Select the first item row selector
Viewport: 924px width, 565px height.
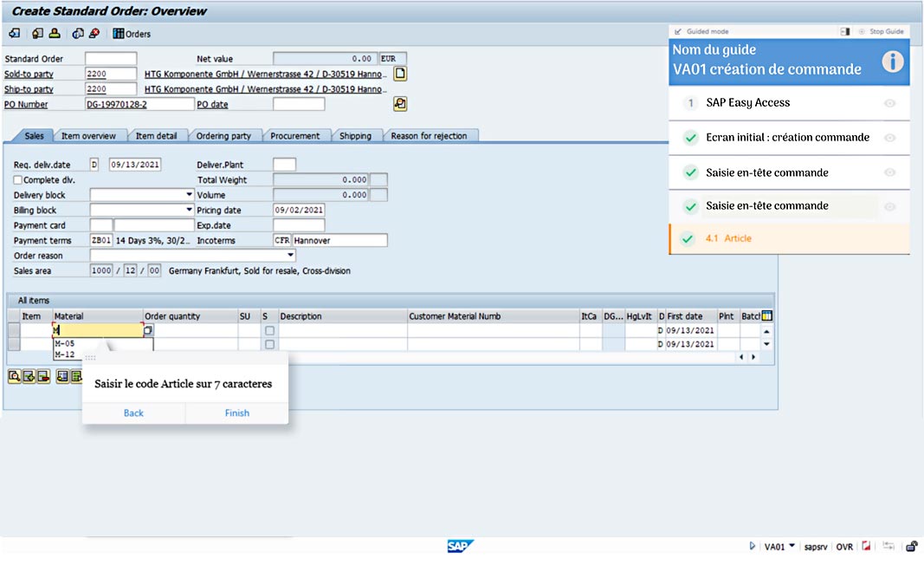pos(14,330)
